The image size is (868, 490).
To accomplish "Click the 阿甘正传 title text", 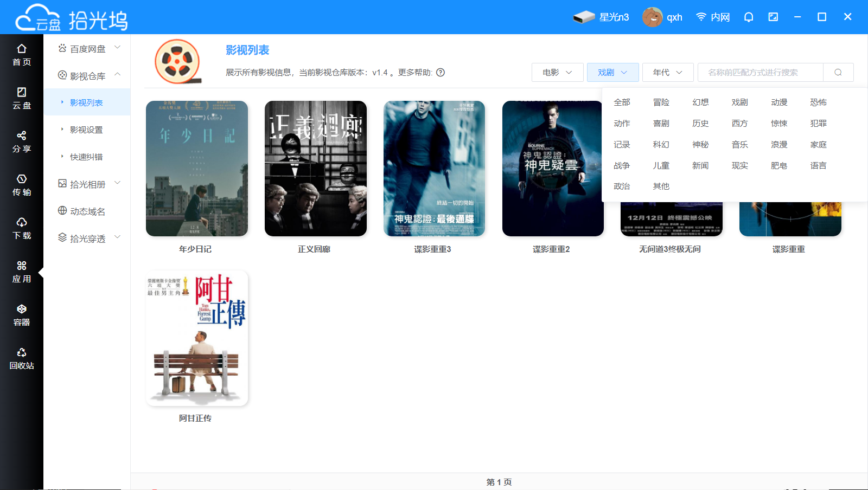I will [195, 418].
